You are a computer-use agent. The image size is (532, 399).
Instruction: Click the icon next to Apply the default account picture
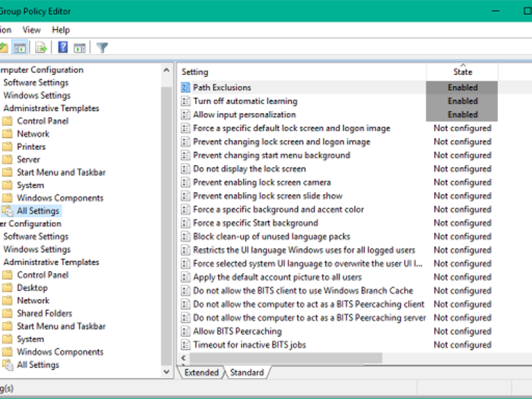pos(185,277)
